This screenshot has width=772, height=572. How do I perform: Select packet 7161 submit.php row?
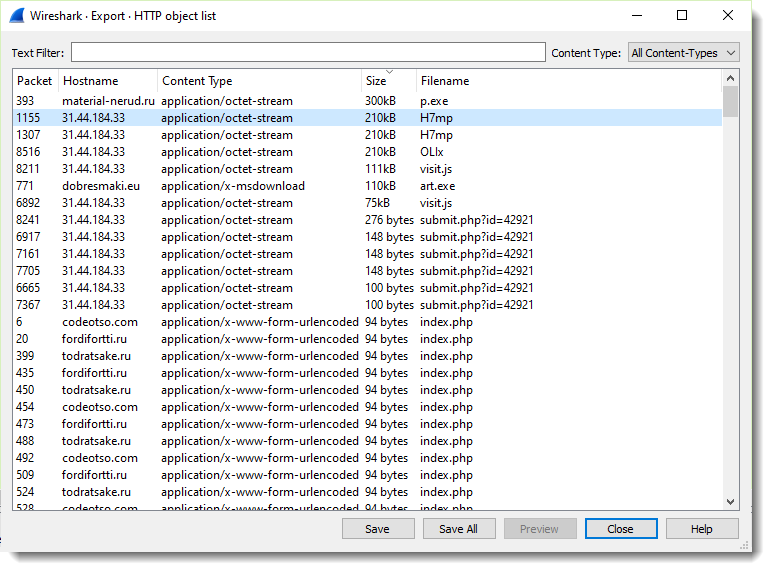(367, 254)
